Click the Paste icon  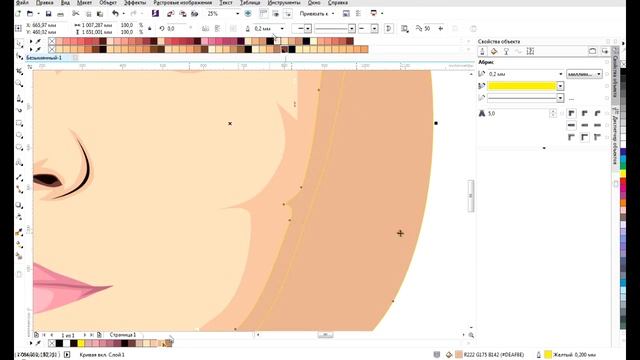click(x=100, y=13)
